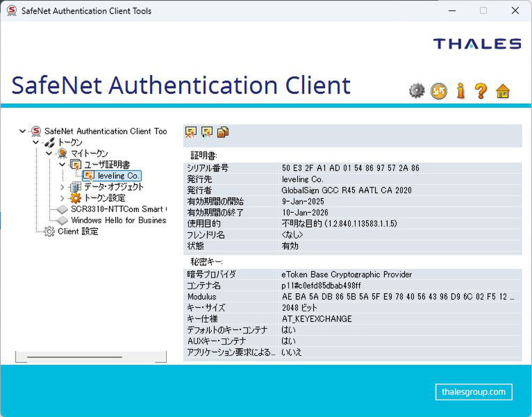Collapse the マイトークン tree node
532x417 pixels.
pyautogui.click(x=49, y=153)
